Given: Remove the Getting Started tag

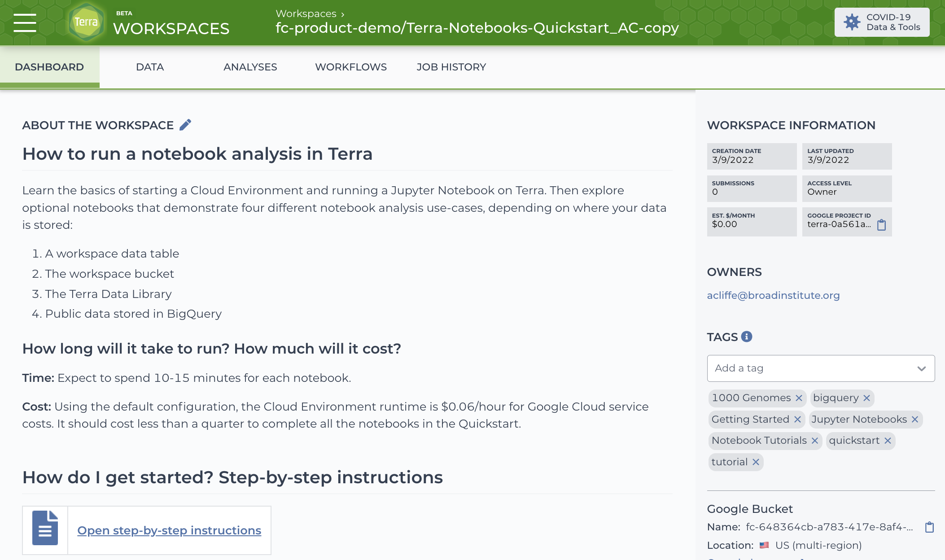Looking at the screenshot, I should (797, 419).
